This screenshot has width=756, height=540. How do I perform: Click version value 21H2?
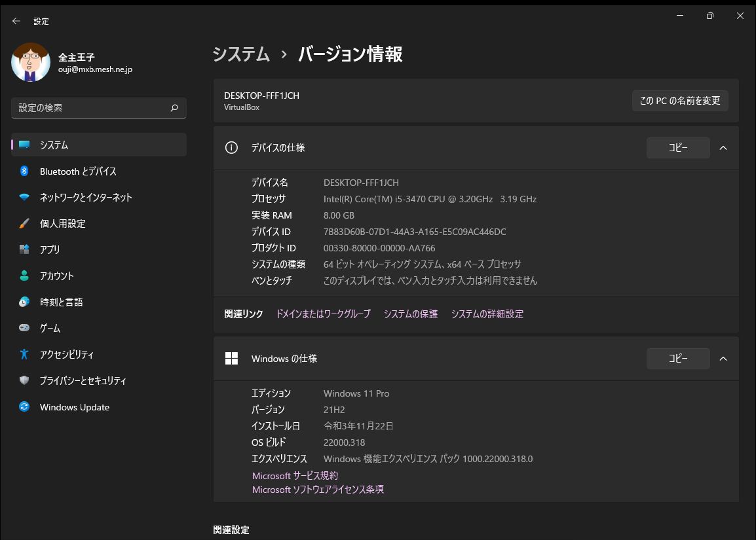click(x=334, y=410)
